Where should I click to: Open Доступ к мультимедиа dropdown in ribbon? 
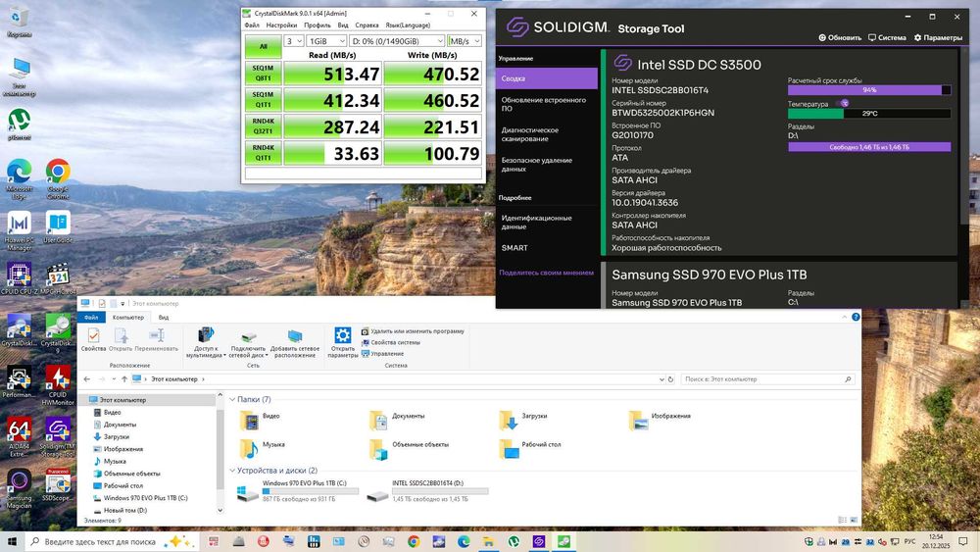click(206, 341)
